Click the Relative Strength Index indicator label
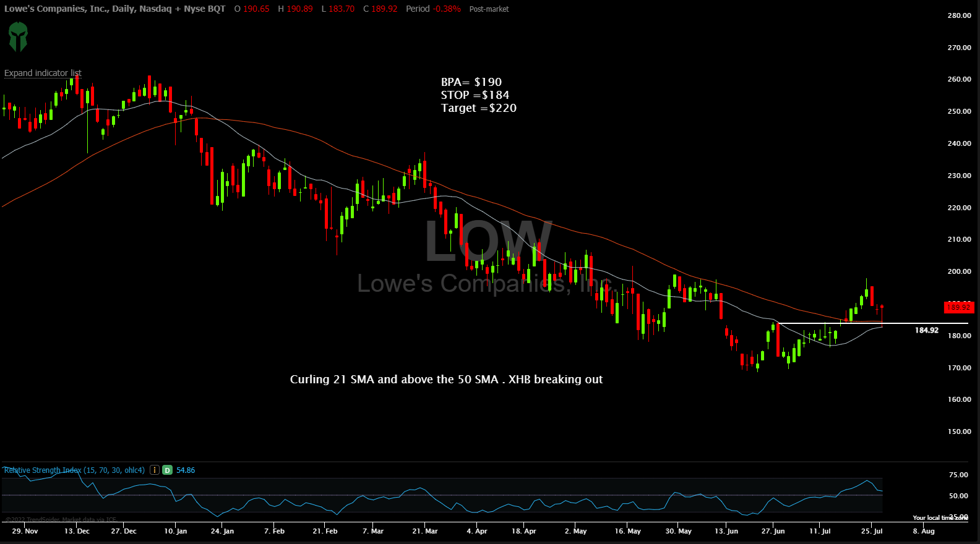The height and width of the screenshot is (544, 980). coord(74,470)
